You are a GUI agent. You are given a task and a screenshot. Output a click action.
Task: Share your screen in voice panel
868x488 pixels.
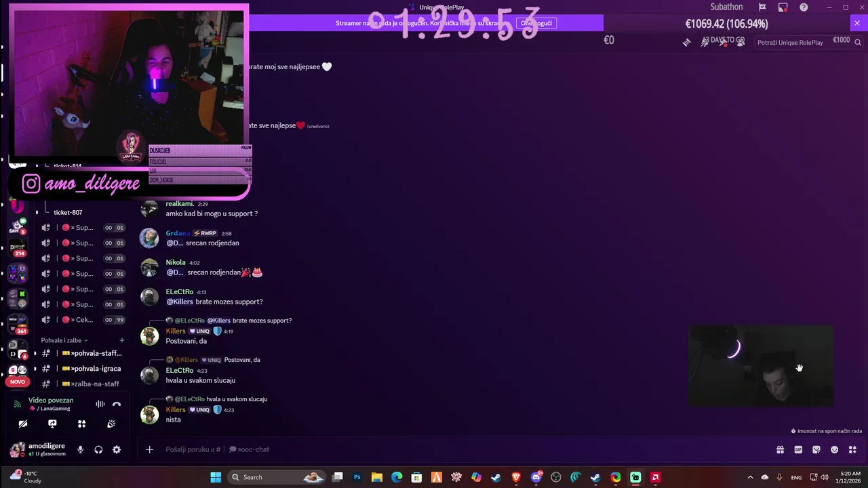click(x=52, y=424)
